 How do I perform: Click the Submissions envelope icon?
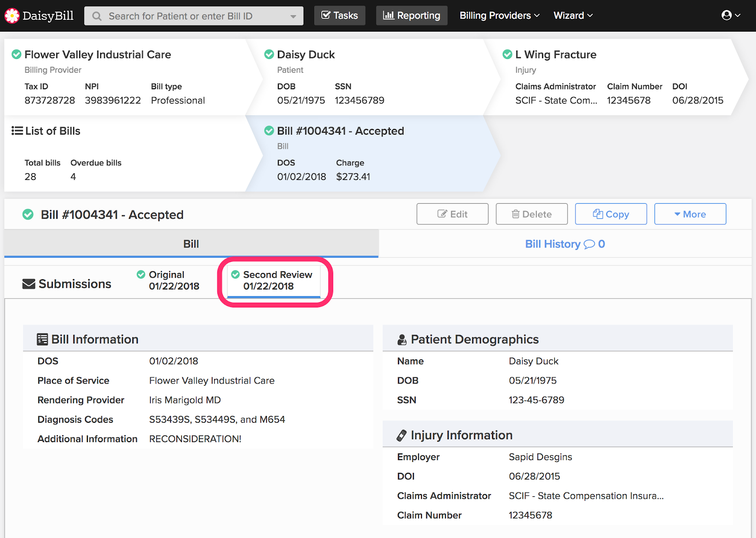[29, 284]
